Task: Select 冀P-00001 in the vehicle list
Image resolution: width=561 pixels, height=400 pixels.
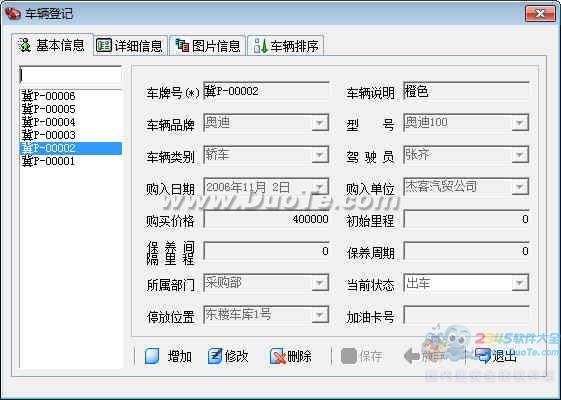Action: (49, 161)
